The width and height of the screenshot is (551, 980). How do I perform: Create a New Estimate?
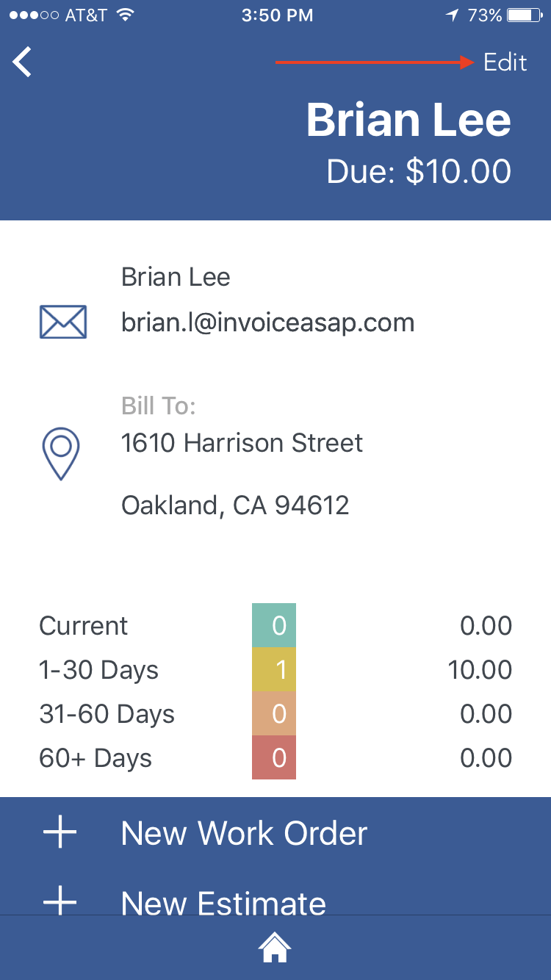point(223,903)
